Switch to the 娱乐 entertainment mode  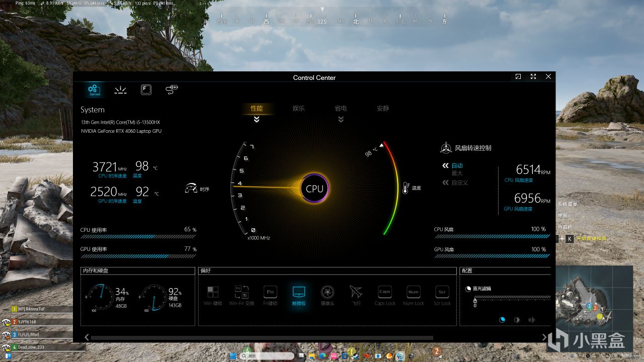click(x=299, y=108)
